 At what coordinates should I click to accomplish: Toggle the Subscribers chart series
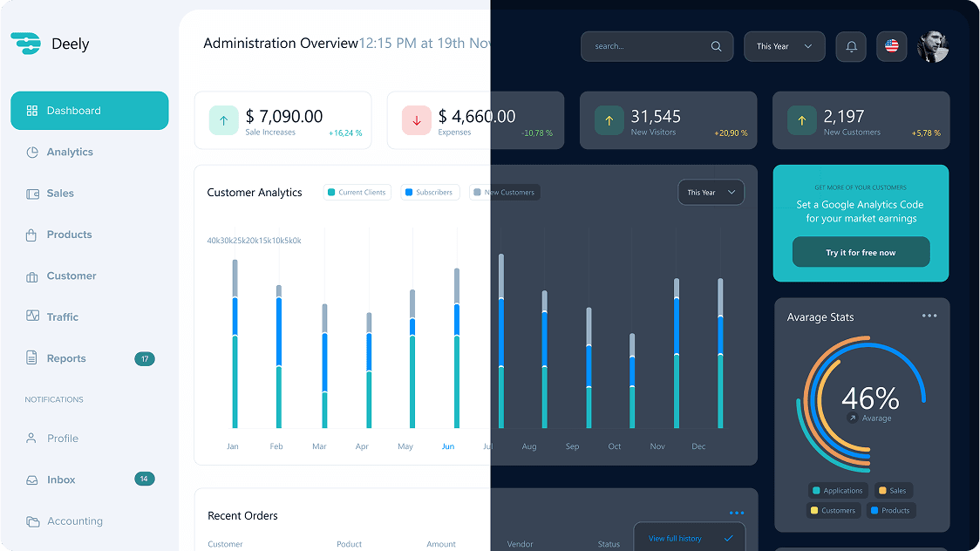429,192
